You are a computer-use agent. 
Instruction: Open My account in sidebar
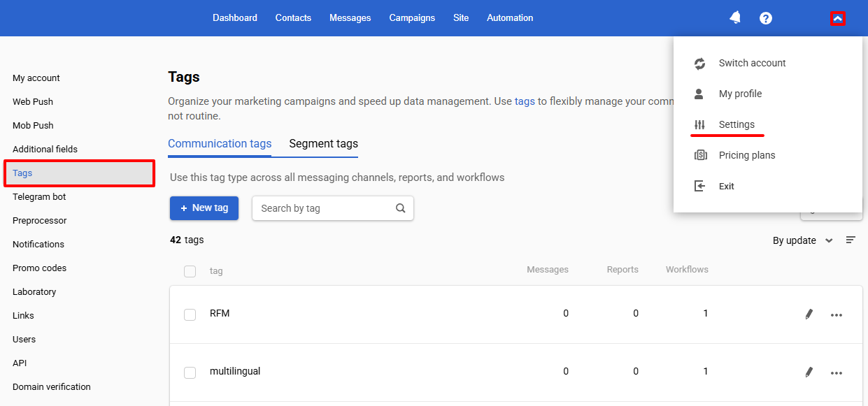coord(36,78)
